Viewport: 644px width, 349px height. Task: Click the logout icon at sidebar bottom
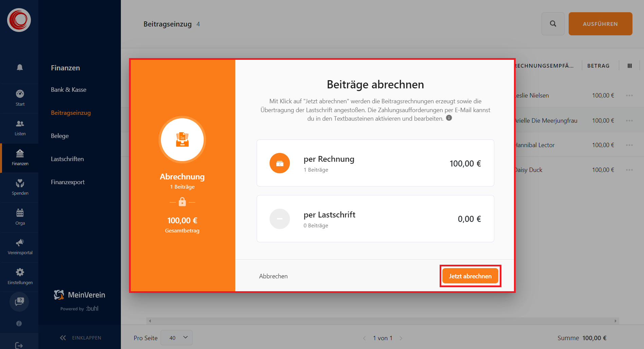coord(19,345)
